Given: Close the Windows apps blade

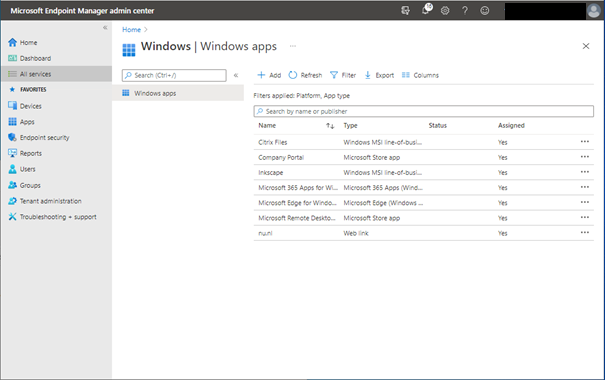Looking at the screenshot, I should (x=586, y=46).
